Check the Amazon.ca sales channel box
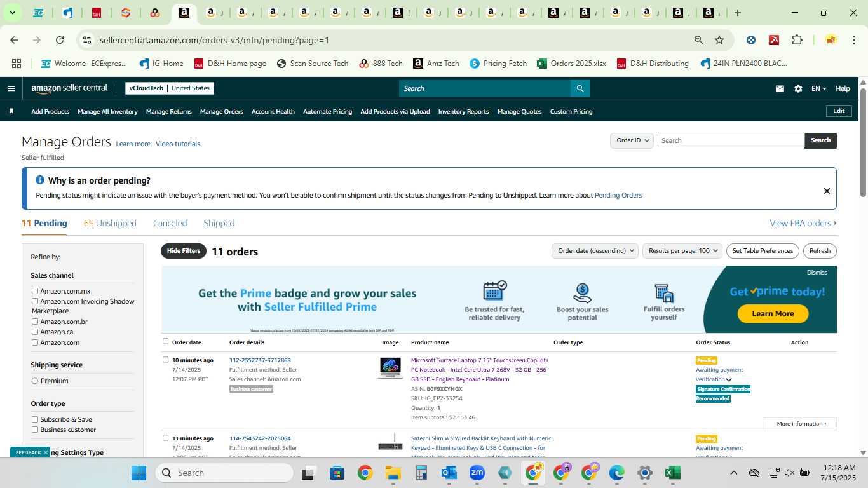Viewport: 868px width, 488px height. [35, 332]
